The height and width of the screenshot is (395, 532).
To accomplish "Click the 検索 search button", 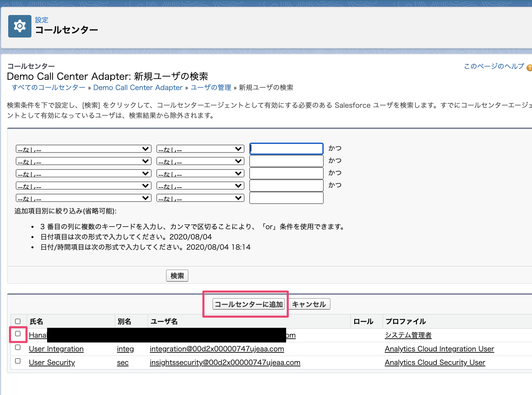I will tap(177, 276).
